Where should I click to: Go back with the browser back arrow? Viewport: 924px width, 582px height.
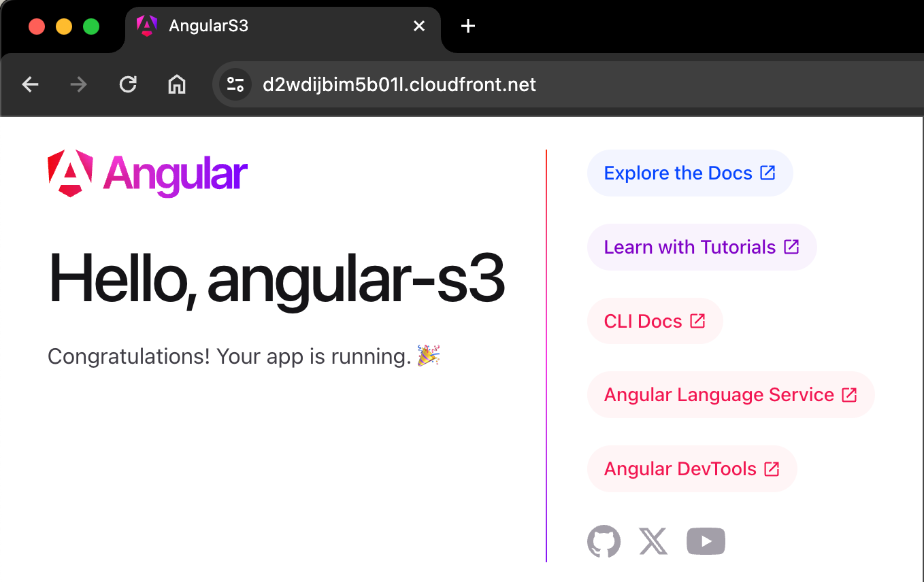coord(31,84)
